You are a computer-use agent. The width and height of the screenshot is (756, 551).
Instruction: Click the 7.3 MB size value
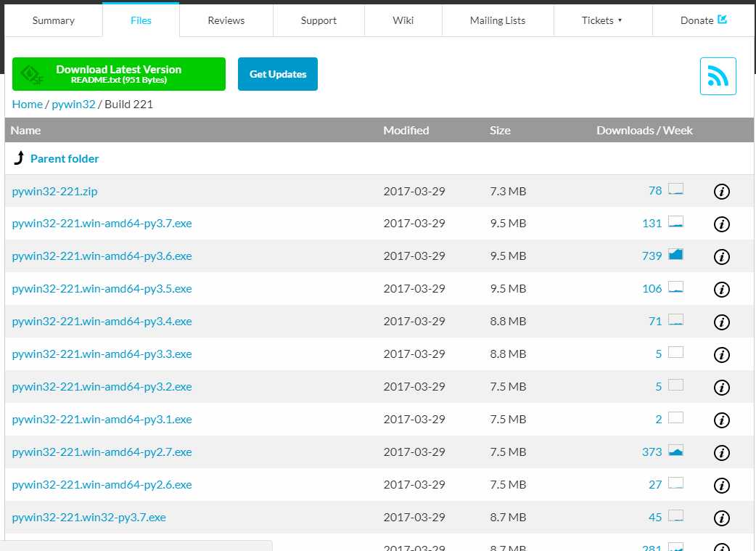point(508,192)
